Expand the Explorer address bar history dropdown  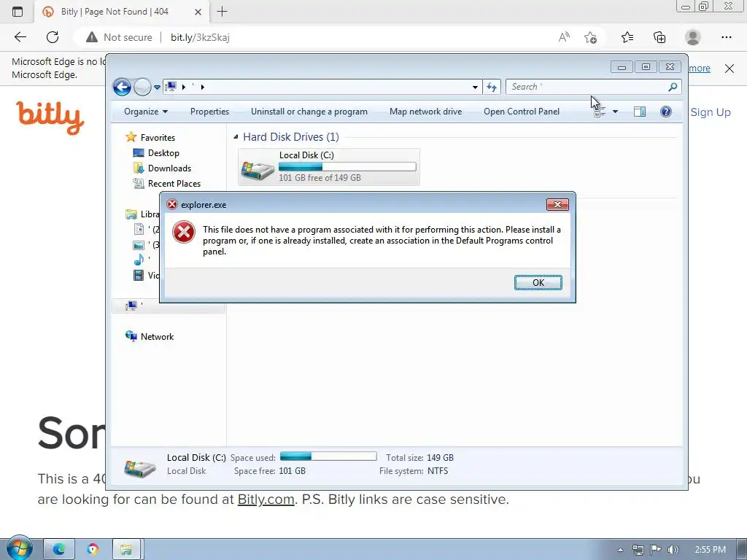(x=475, y=87)
